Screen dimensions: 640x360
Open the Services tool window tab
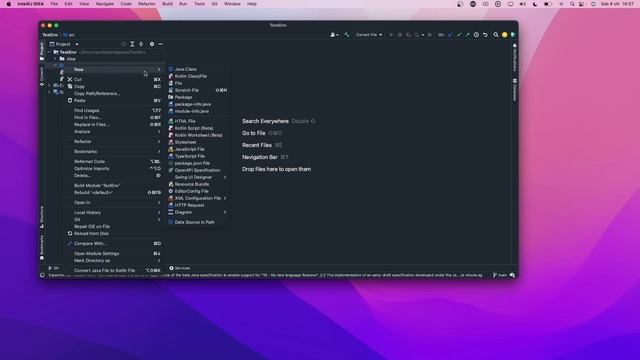click(x=180, y=268)
